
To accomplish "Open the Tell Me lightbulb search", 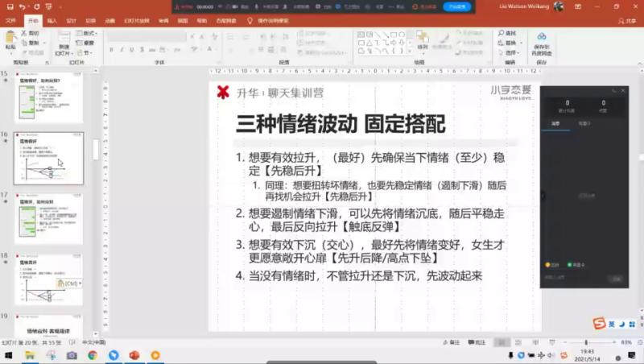I will click(x=250, y=21).
